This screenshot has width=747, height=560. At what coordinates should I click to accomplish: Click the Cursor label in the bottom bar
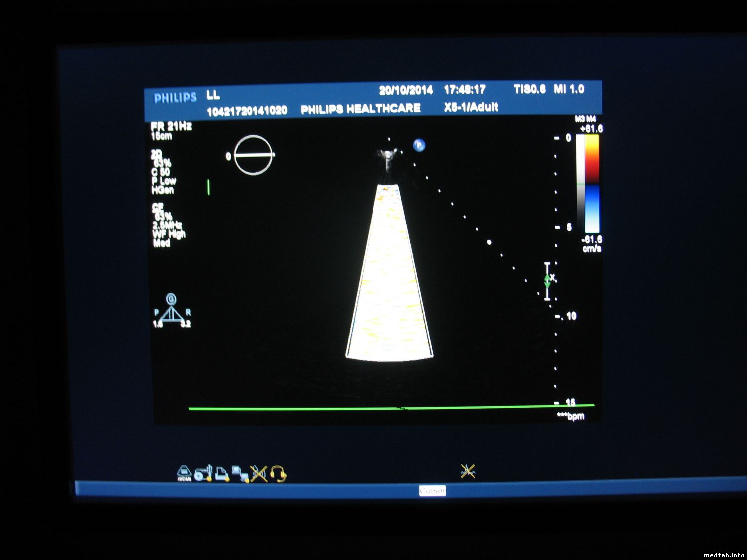[x=432, y=491]
